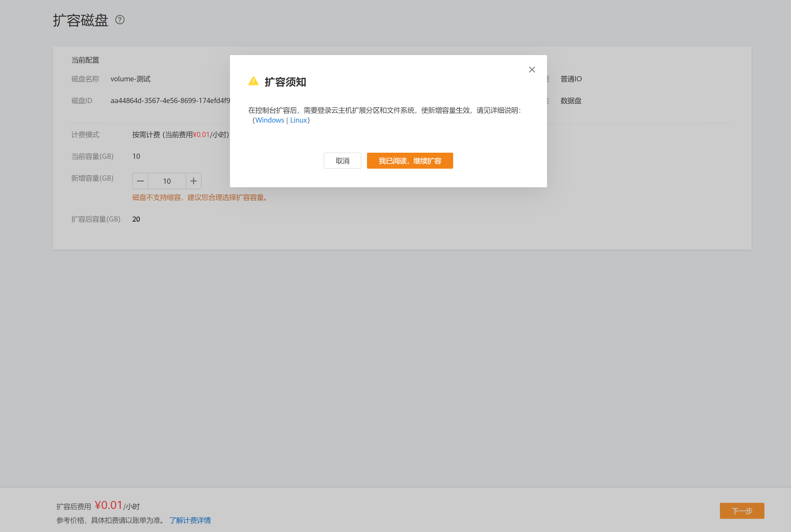Screen dimensions: 791x532
Task: Click the 下一步 button
Action: pyautogui.click(x=741, y=511)
